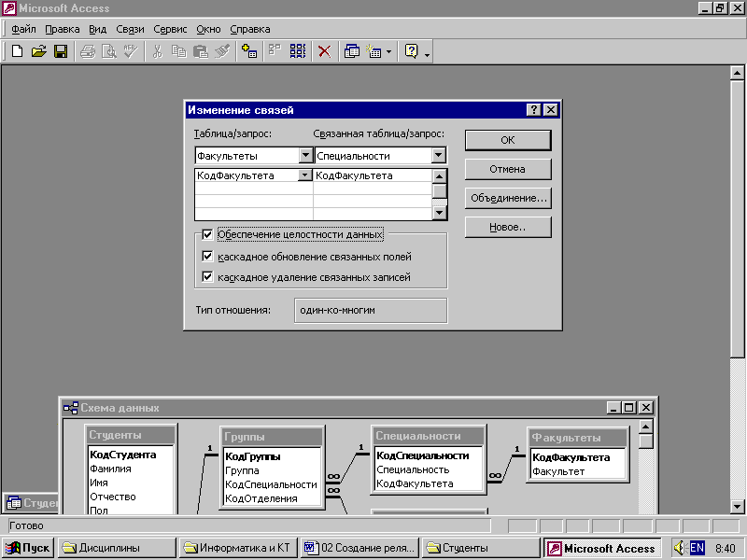This screenshot has width=747, height=560.
Task: Open the Факультеты table dropdown
Action: 305,155
